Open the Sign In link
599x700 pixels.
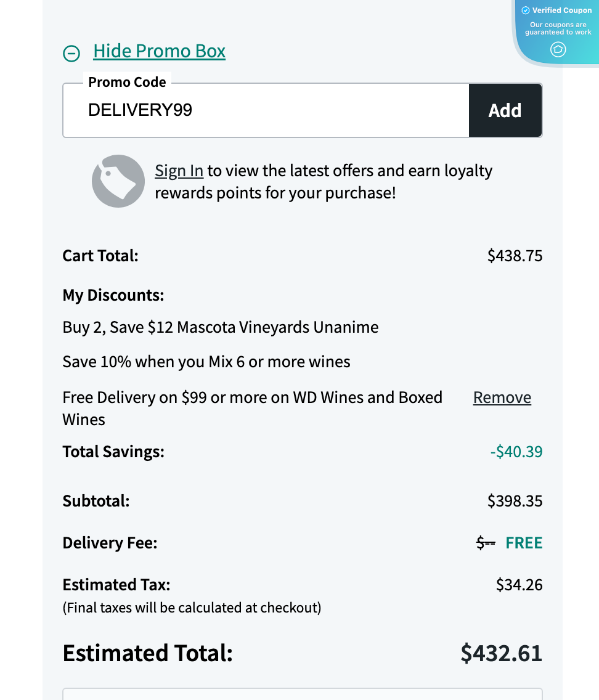coord(179,171)
